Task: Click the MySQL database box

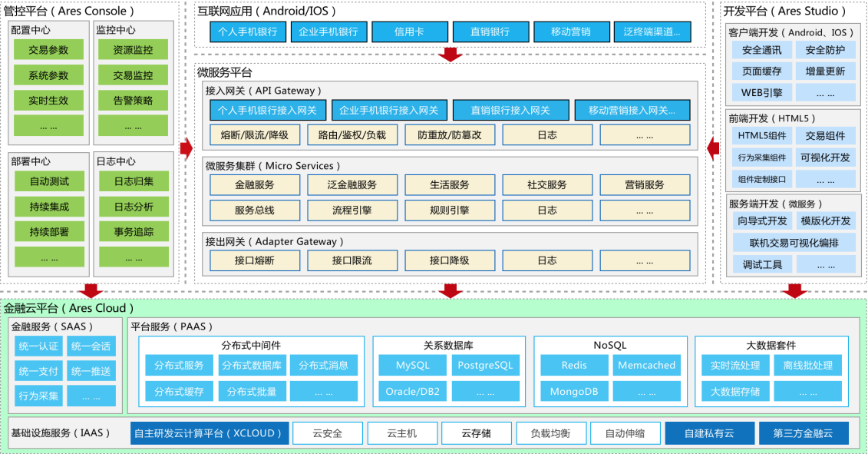Action: pyautogui.click(x=412, y=366)
